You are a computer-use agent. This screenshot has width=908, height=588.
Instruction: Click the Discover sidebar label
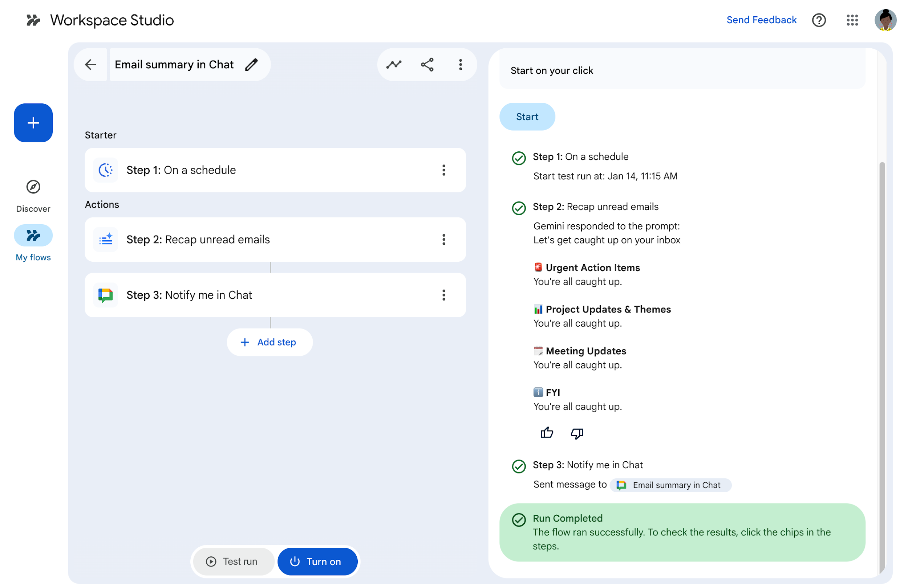[33, 209]
